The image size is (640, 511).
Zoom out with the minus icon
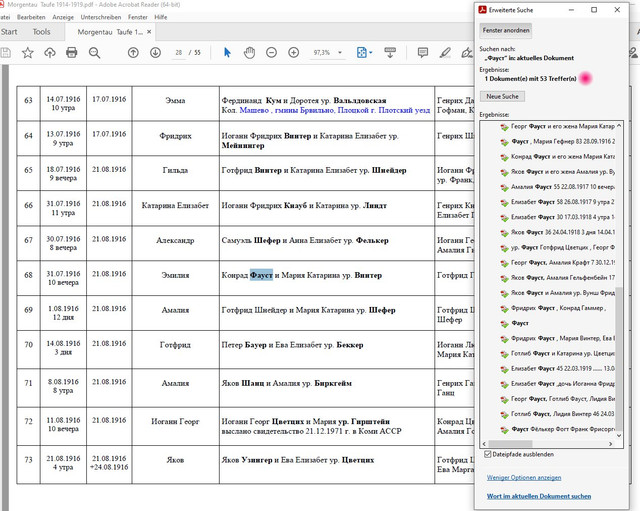(x=271, y=53)
